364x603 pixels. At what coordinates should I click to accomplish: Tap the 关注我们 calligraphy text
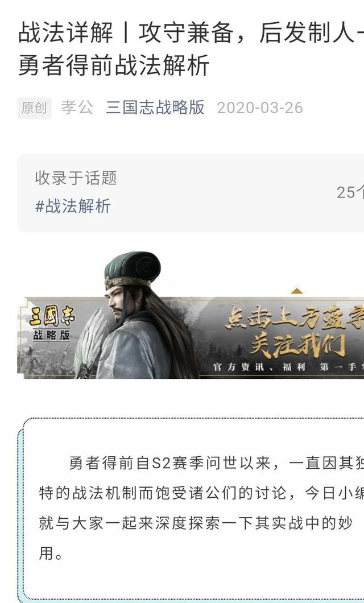[x=297, y=346]
